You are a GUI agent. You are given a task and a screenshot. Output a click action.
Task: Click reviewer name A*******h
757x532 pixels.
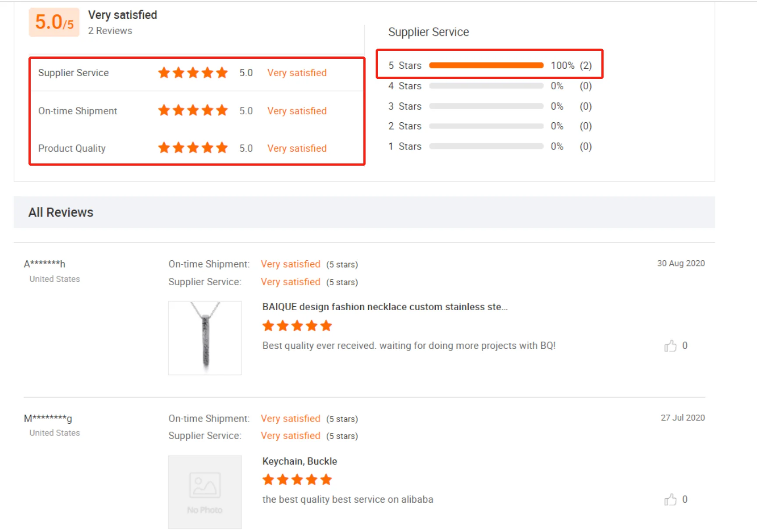coord(45,264)
